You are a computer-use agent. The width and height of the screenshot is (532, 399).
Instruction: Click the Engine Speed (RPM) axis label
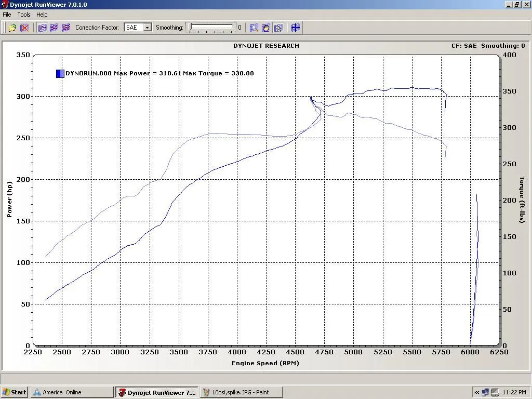click(x=265, y=363)
